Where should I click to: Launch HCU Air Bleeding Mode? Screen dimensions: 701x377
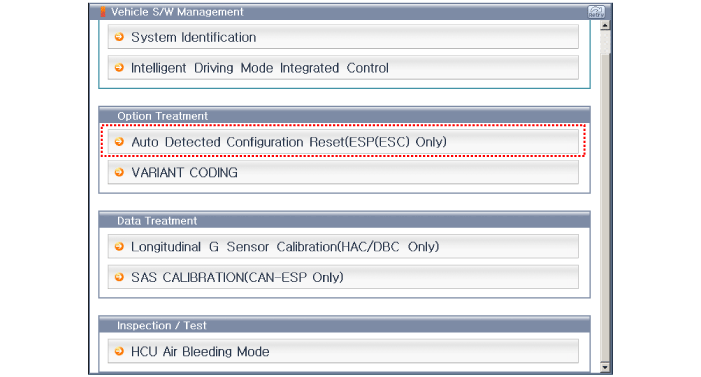click(x=343, y=351)
